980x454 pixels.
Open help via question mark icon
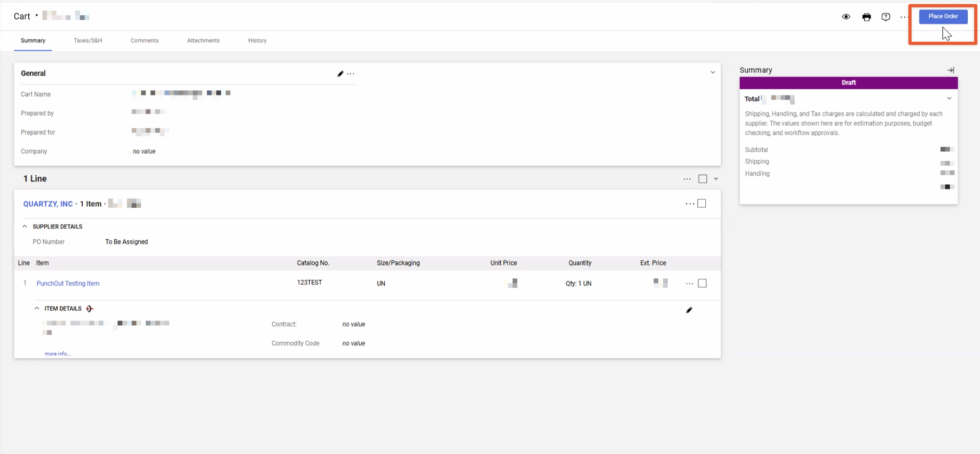point(886,17)
